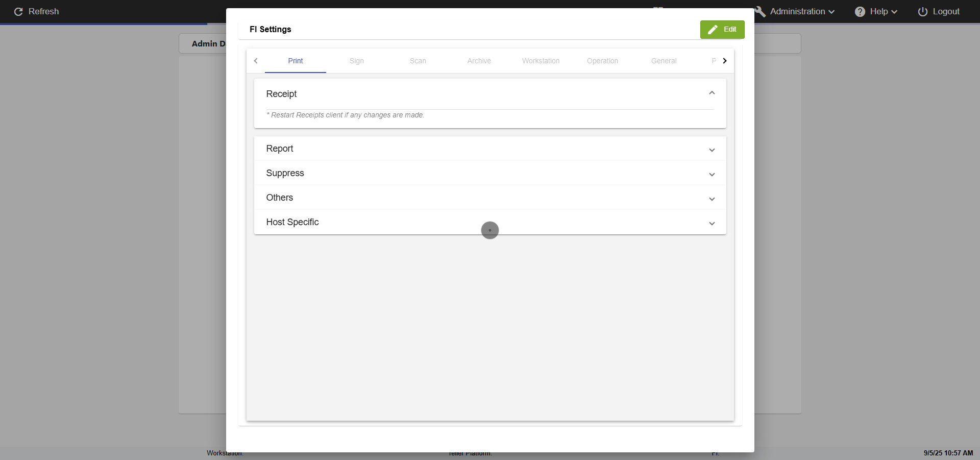Click the Logout power icon
The height and width of the screenshot is (460, 980).
point(923,12)
